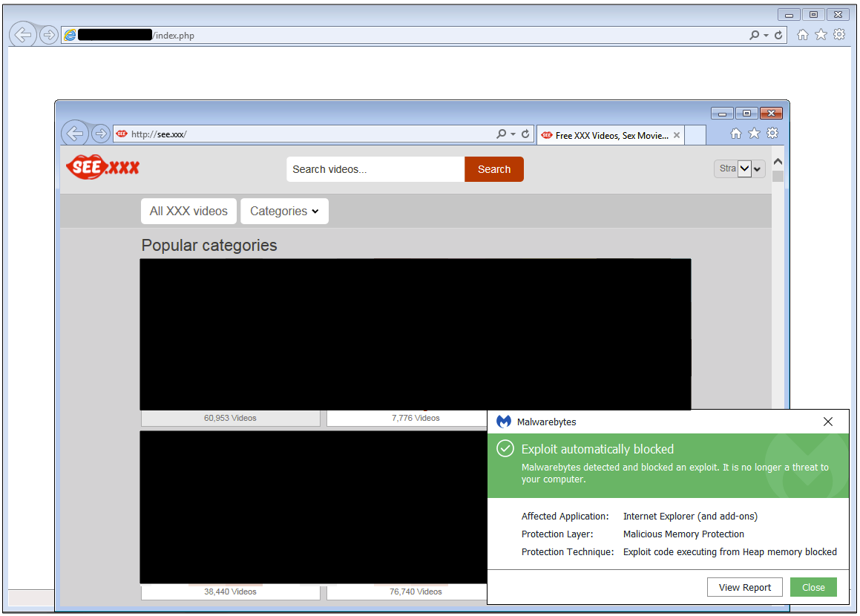The image size is (860, 616).
Task: Click the home icon in the inner browser window
Action: [x=735, y=134]
